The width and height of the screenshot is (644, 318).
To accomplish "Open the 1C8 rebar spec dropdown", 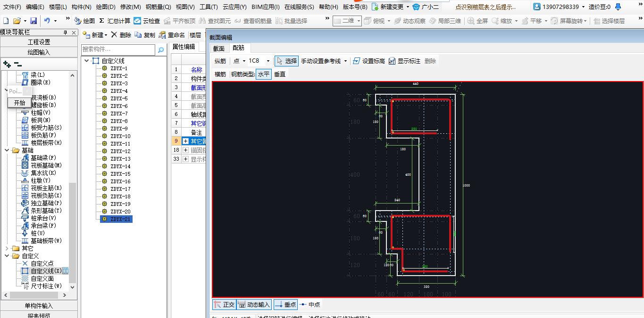I will (268, 61).
